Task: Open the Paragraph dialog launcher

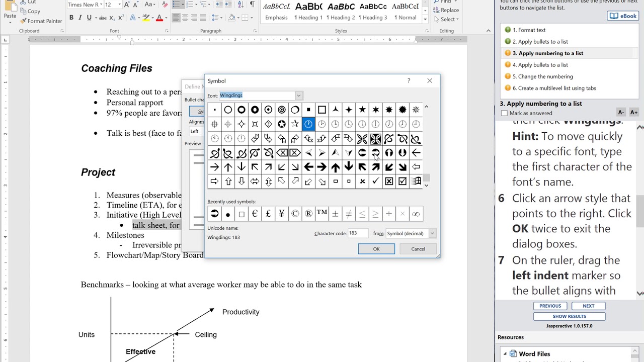Action: (x=255, y=31)
